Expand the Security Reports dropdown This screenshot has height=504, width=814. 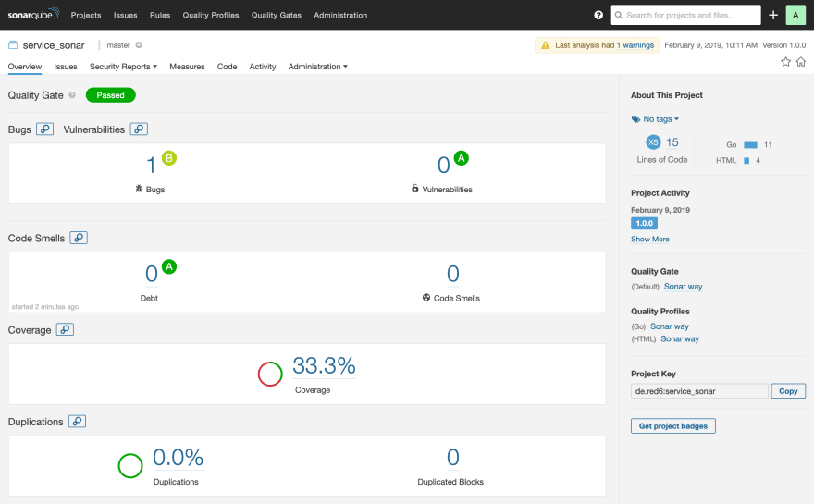tap(123, 67)
